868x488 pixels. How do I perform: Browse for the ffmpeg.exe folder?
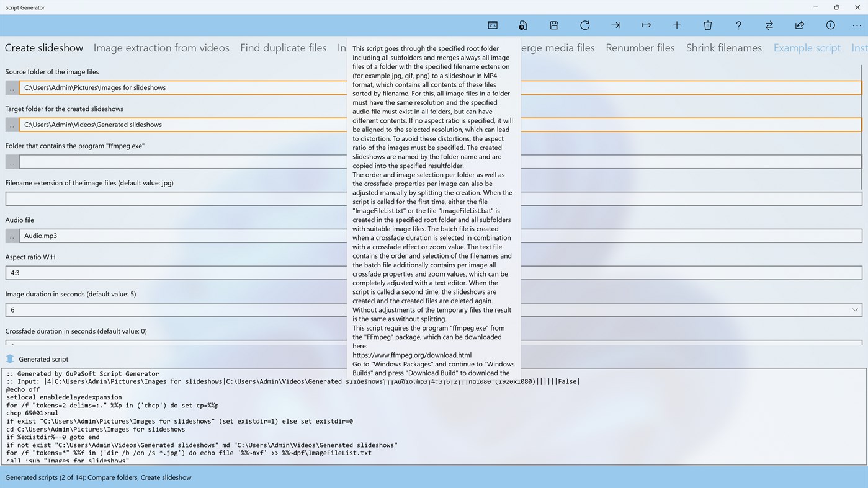12,162
